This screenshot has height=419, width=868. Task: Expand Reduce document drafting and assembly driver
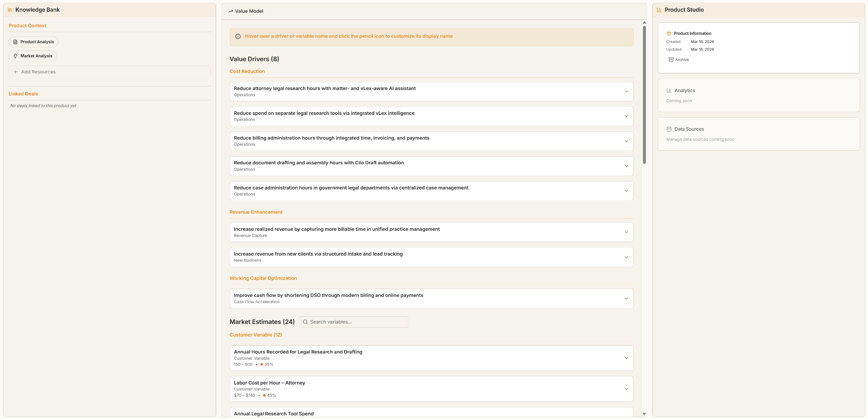pyautogui.click(x=627, y=166)
